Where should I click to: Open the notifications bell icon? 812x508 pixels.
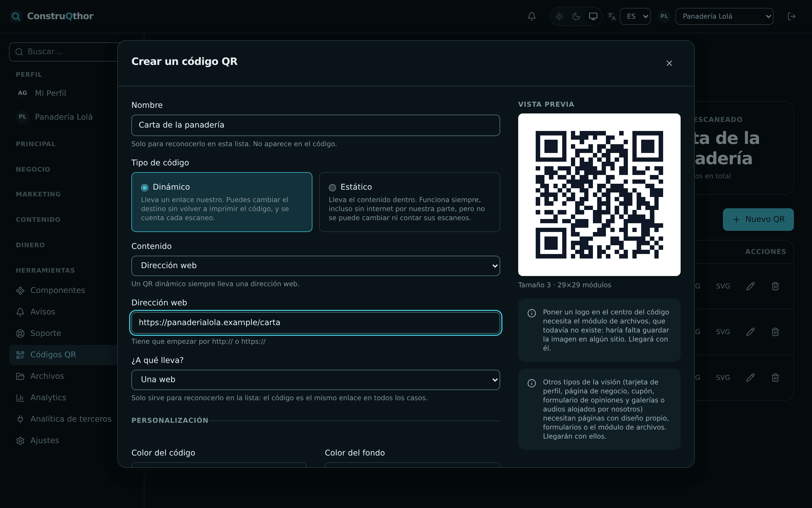tap(531, 16)
